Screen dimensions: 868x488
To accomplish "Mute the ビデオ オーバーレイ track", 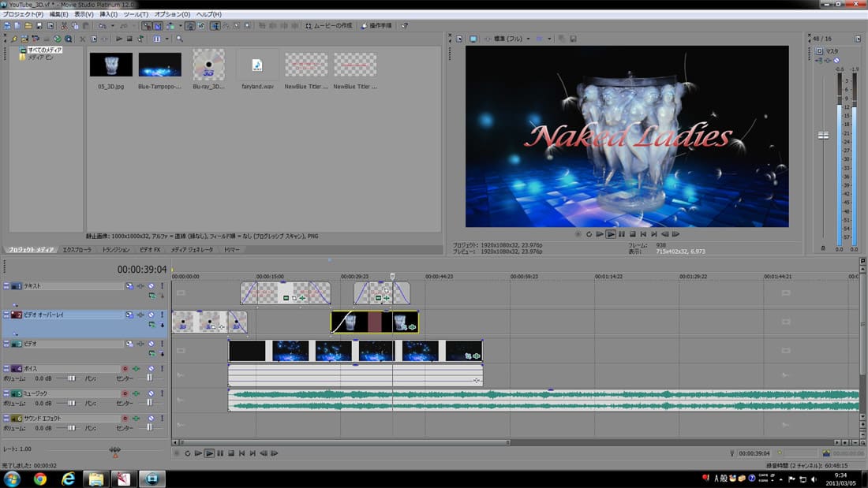I will 151,315.
